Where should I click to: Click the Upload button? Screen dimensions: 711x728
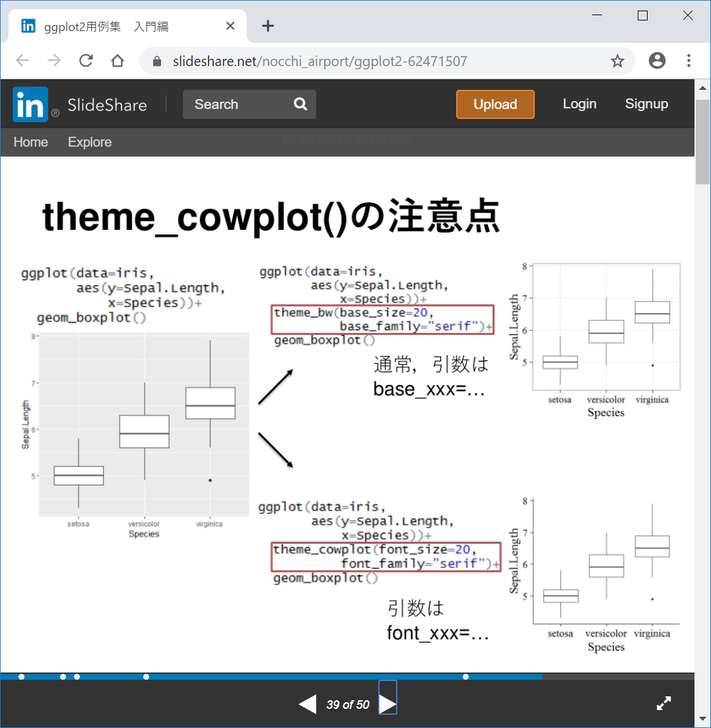(495, 104)
